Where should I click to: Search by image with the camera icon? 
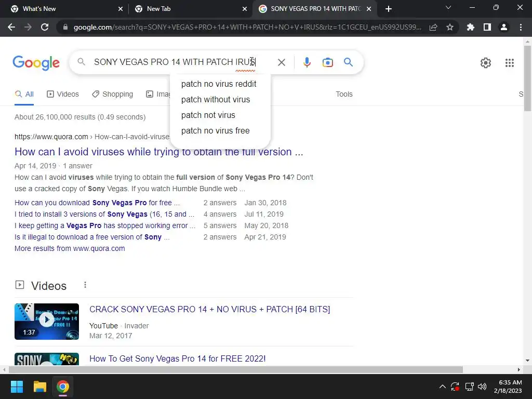pos(328,62)
